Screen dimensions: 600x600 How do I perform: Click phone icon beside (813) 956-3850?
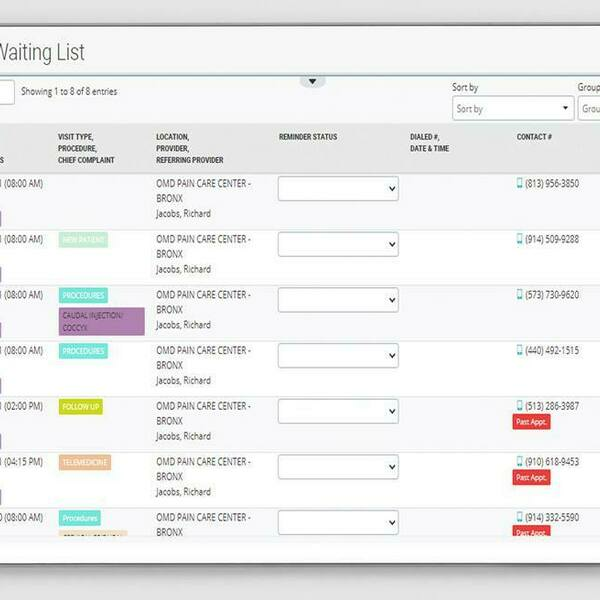click(520, 184)
